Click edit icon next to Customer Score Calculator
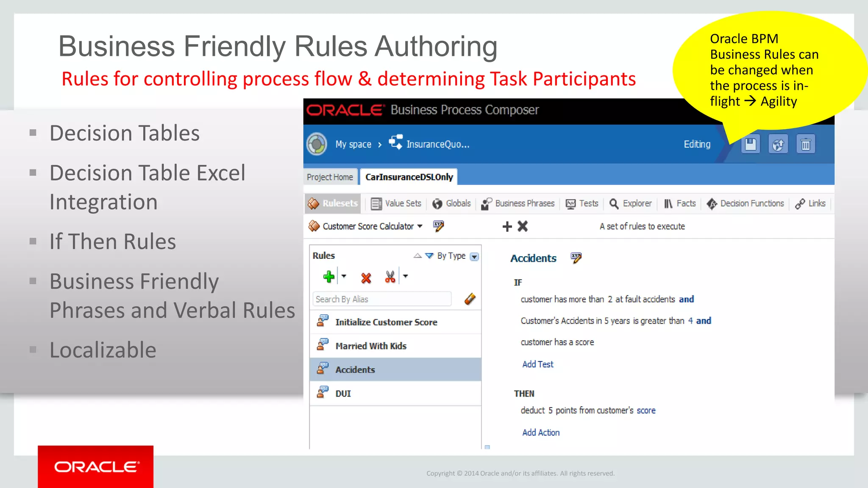Image resolution: width=868 pixels, height=488 pixels. point(439,226)
